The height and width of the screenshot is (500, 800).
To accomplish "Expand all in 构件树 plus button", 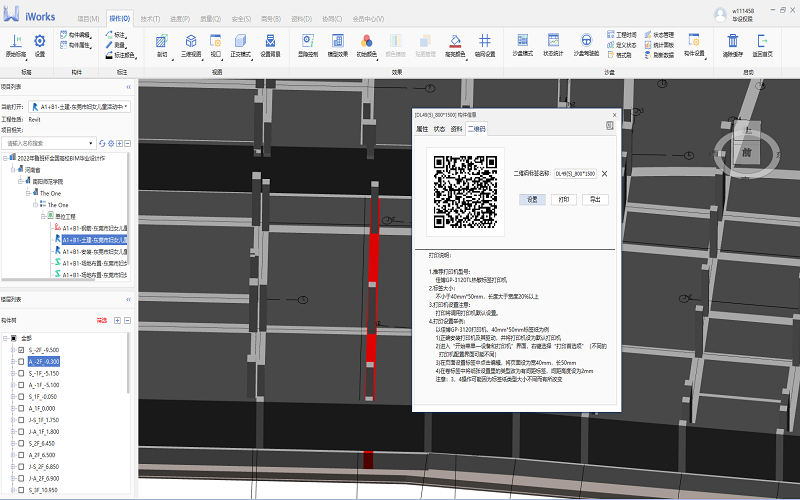I will tap(117, 320).
